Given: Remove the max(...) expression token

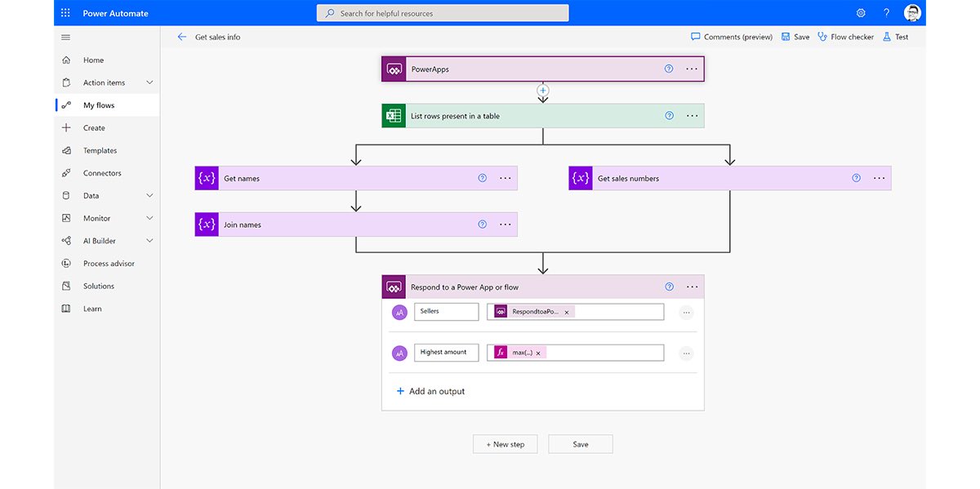Looking at the screenshot, I should click(x=538, y=353).
